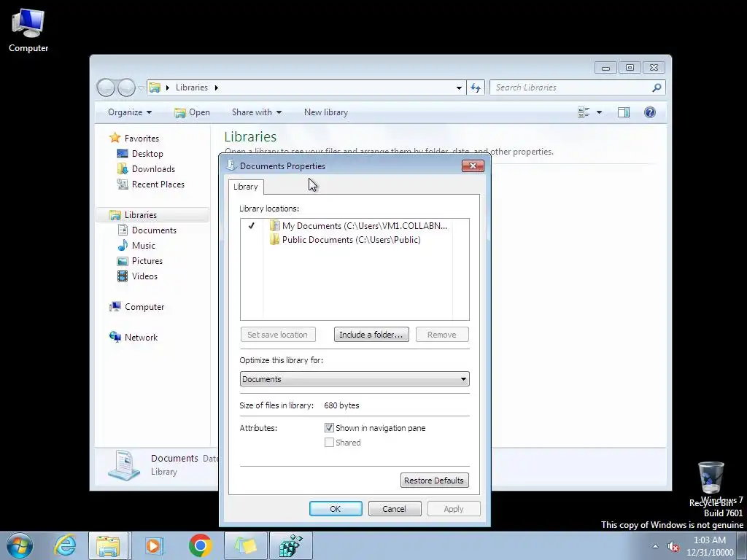This screenshot has width=747, height=560.
Task: Select Desktop in Favorites
Action: pos(147,154)
